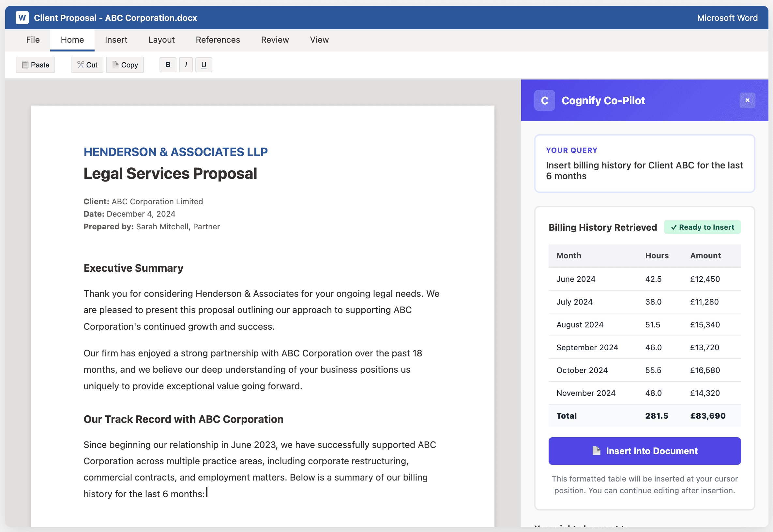Close the Cognify Co-Pilot panel
The image size is (773, 532).
point(748,100)
